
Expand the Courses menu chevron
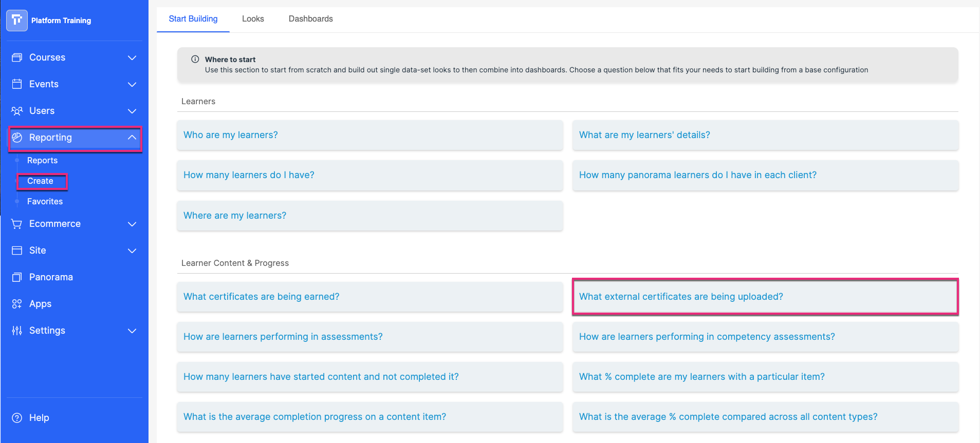point(132,57)
